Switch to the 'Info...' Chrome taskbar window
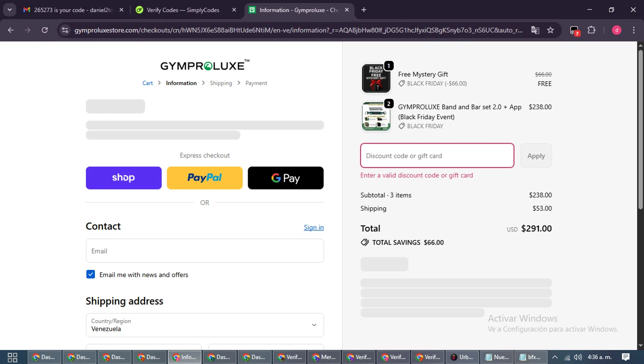The image size is (644, 364). tap(185, 357)
